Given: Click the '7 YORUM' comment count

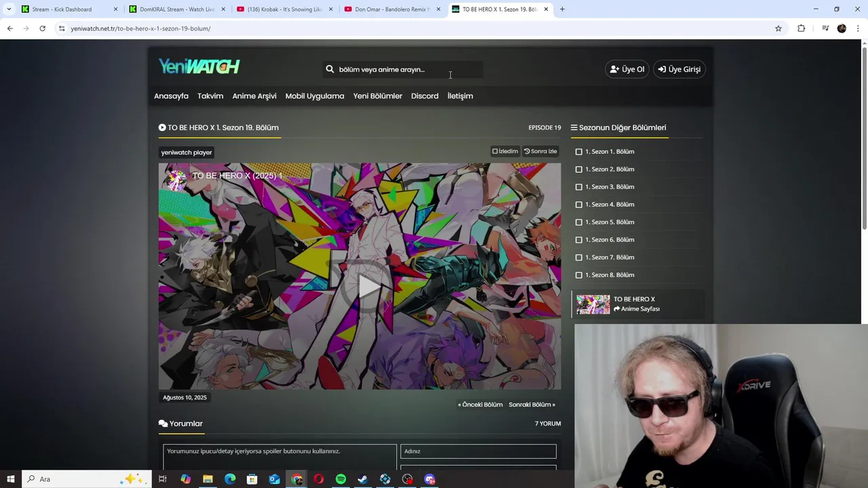Looking at the screenshot, I should (548, 424).
